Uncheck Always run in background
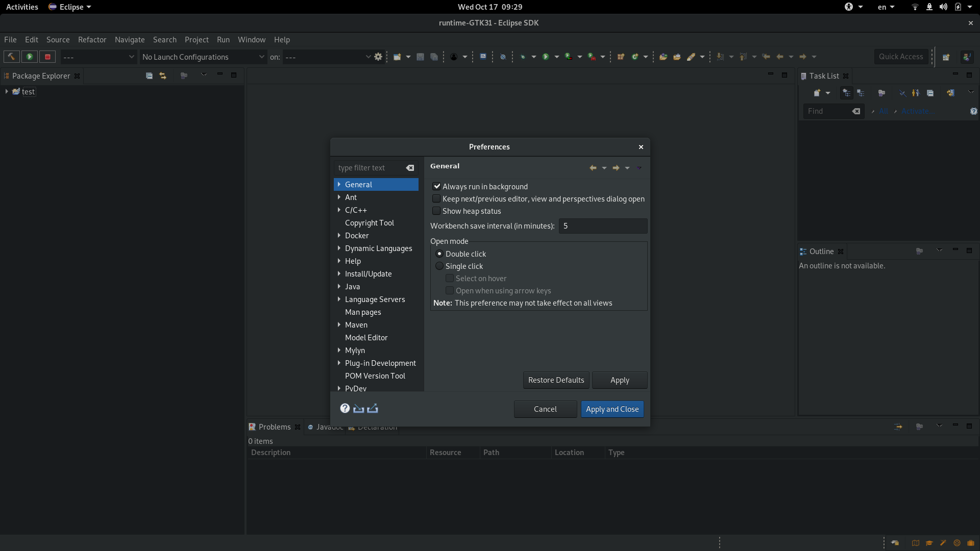 click(436, 186)
